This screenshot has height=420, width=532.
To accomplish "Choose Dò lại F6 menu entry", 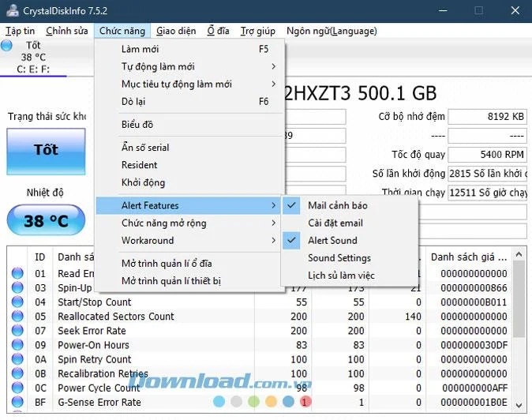I will tap(190, 101).
